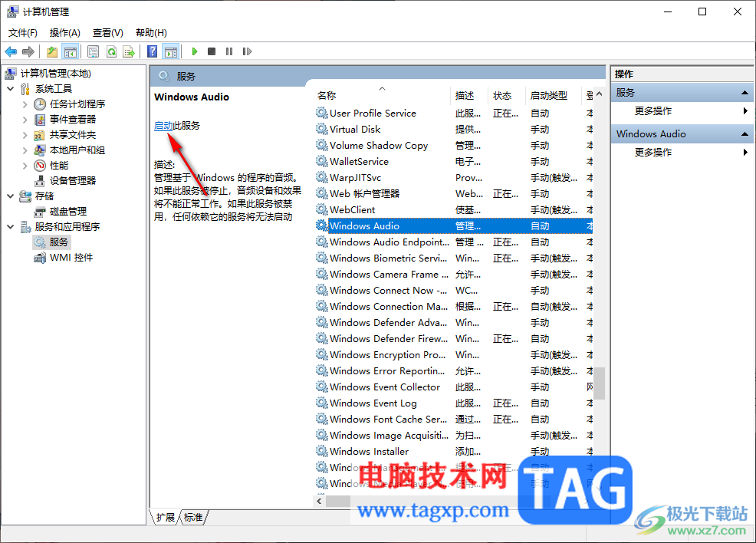This screenshot has height=543, width=756.
Task: Select 计算机管理(本地) root node
Action: 55,74
